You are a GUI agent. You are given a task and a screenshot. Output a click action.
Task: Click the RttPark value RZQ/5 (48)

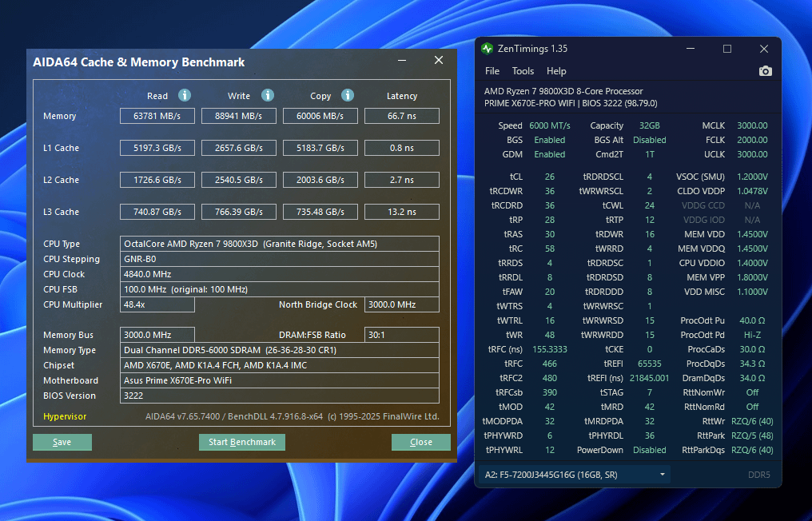click(752, 435)
